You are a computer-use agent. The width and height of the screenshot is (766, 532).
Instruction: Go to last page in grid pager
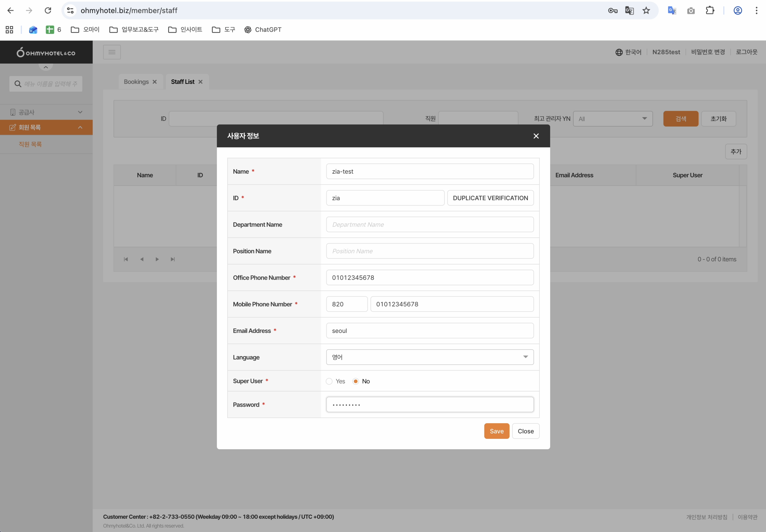click(x=173, y=259)
